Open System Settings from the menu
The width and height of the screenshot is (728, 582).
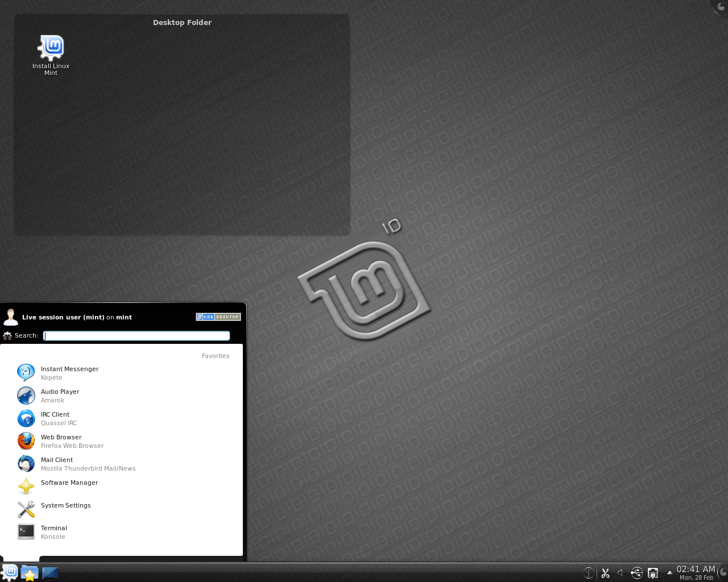[123, 509]
